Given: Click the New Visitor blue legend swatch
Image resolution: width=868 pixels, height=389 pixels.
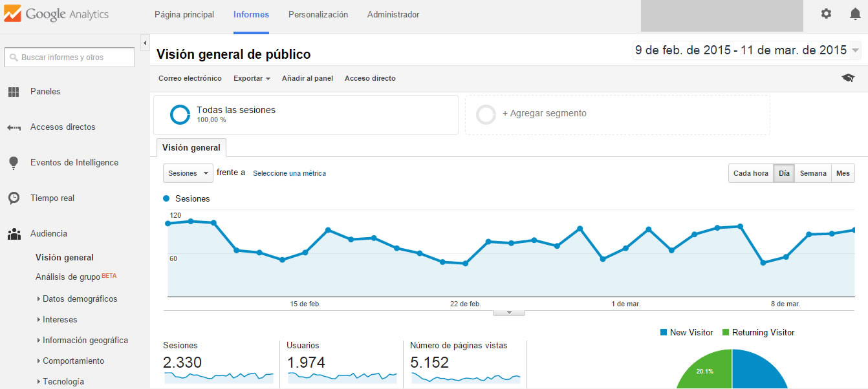Looking at the screenshot, I should coord(664,332).
